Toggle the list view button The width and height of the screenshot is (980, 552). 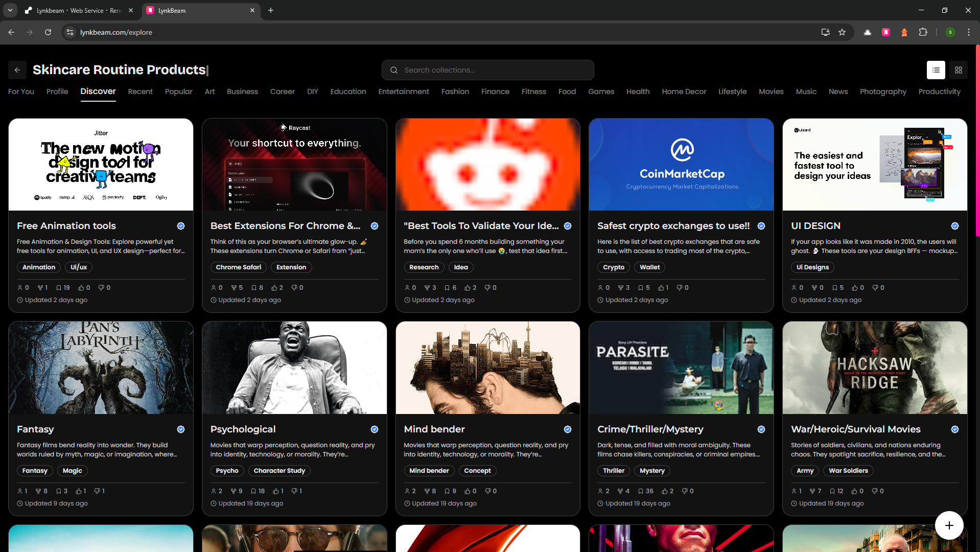click(x=936, y=70)
